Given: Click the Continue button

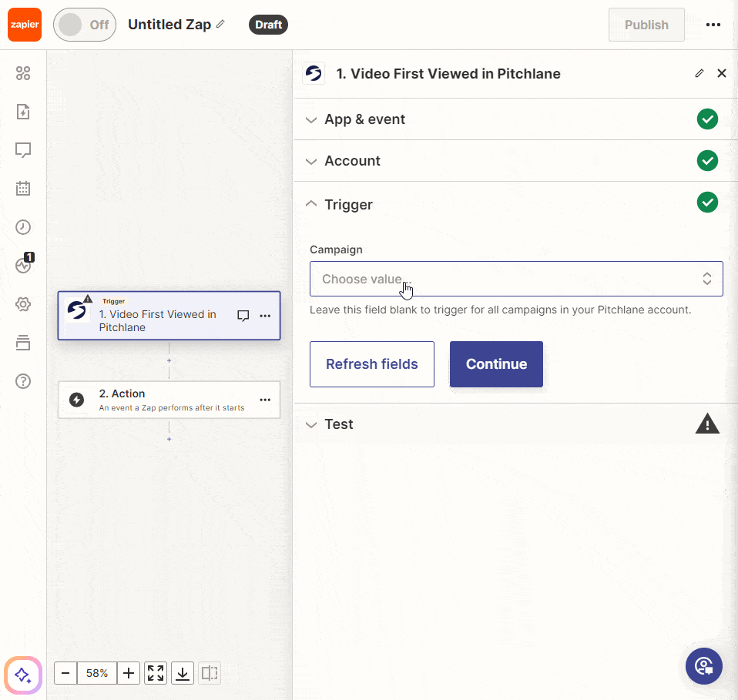Looking at the screenshot, I should pos(496,364).
